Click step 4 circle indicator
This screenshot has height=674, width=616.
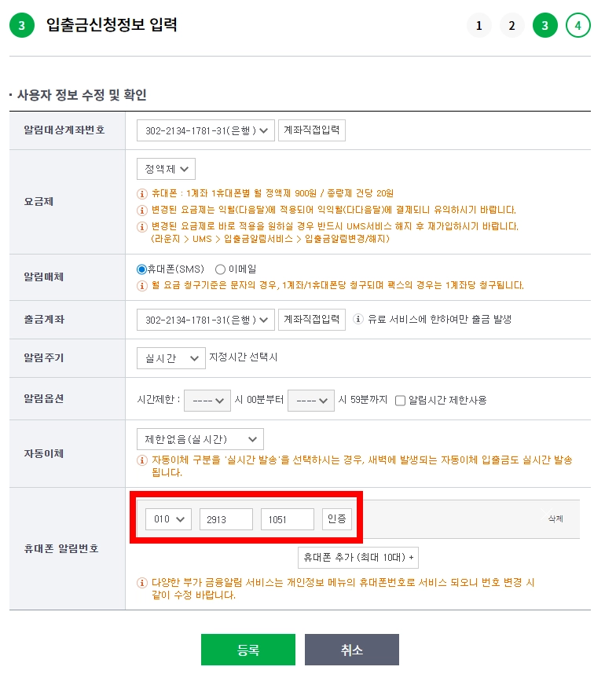577,26
